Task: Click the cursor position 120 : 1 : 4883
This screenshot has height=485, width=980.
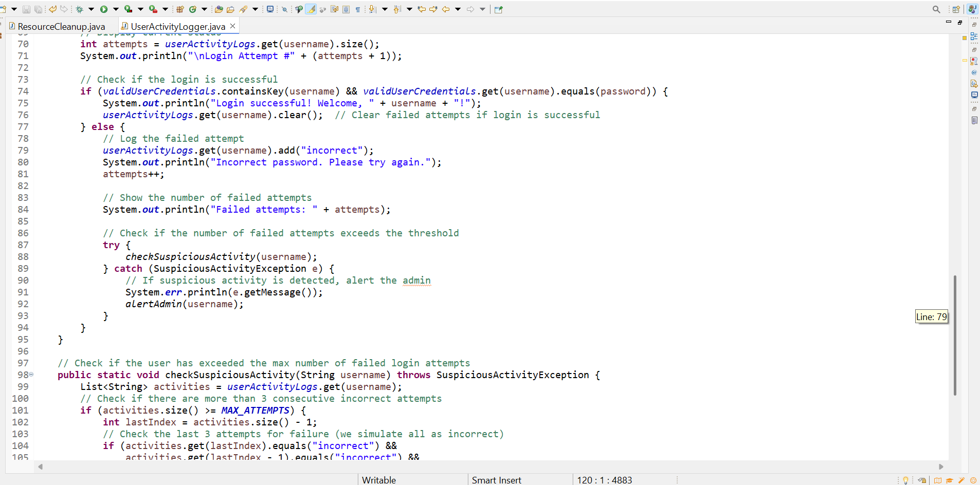Action: 605,480
